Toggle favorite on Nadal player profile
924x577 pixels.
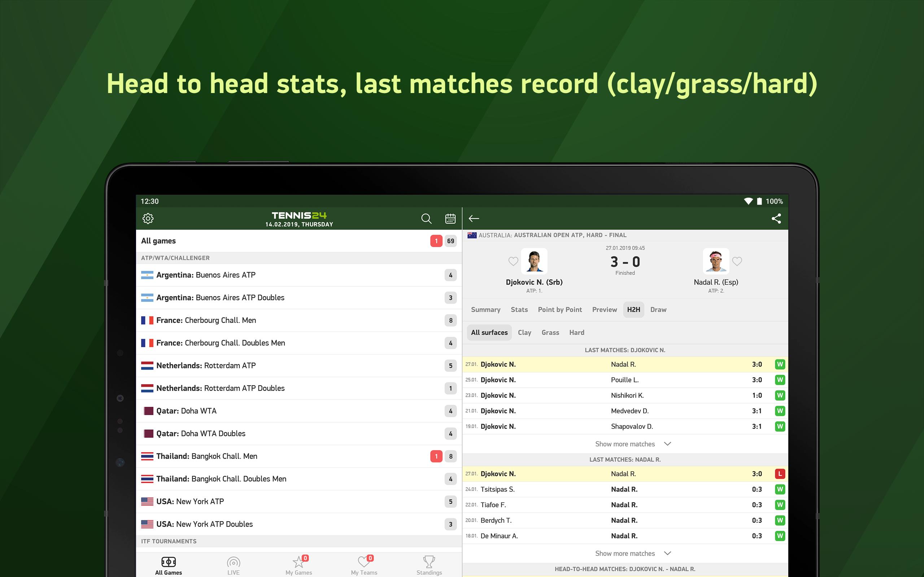tap(737, 261)
